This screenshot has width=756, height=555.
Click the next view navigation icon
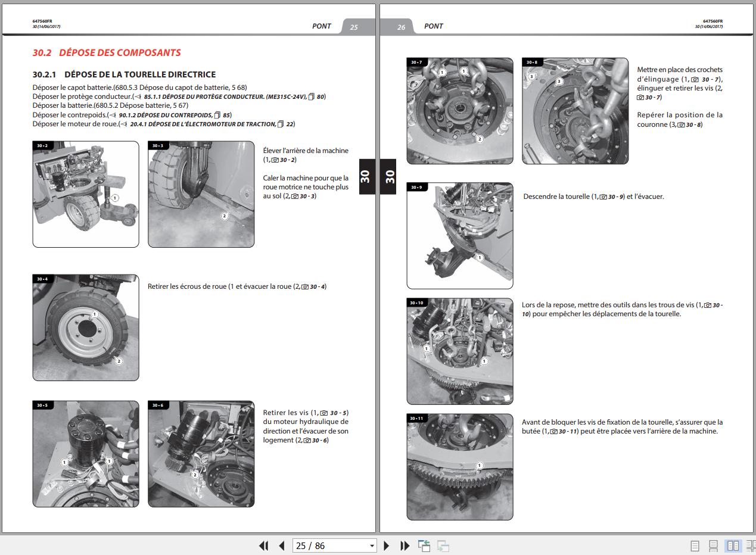(x=443, y=545)
